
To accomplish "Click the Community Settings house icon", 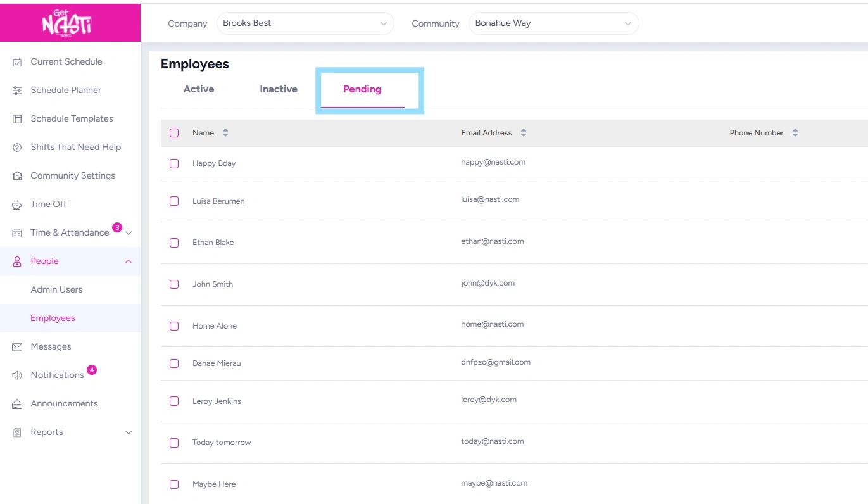I will [17, 176].
